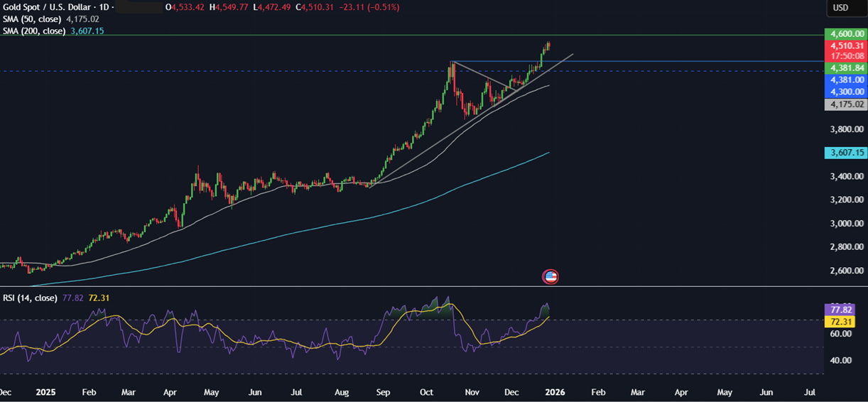The width and height of the screenshot is (868, 402).
Task: Click the latest candlestick at the price peak
Action: point(549,45)
